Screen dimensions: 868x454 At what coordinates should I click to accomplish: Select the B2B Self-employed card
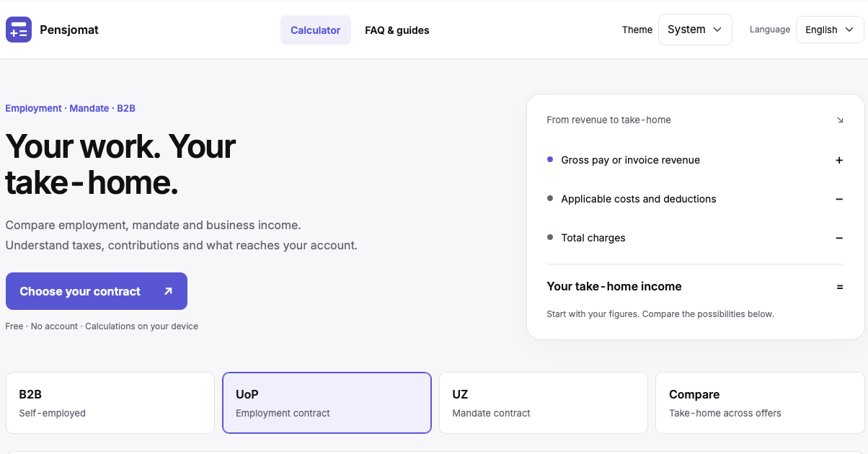point(110,403)
